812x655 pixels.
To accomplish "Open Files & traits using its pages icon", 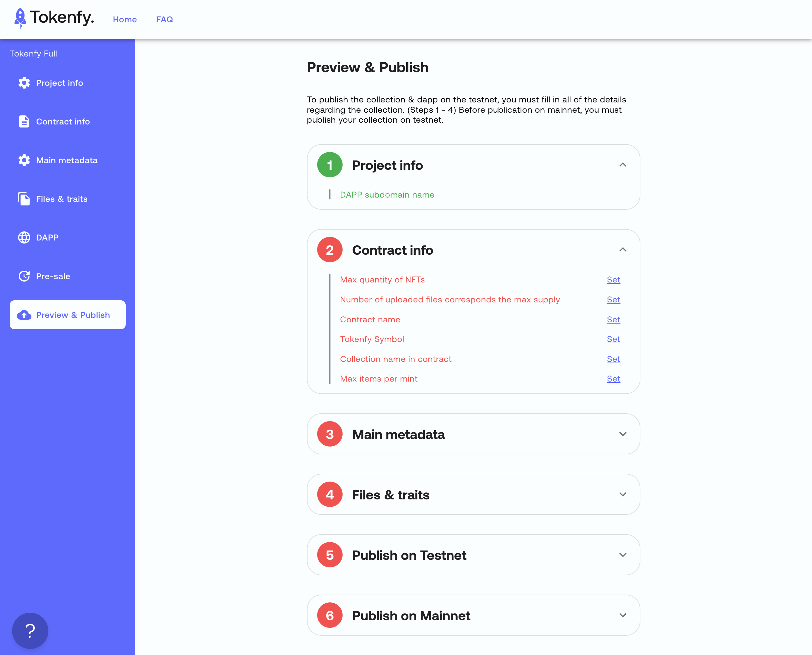I will click(x=24, y=199).
